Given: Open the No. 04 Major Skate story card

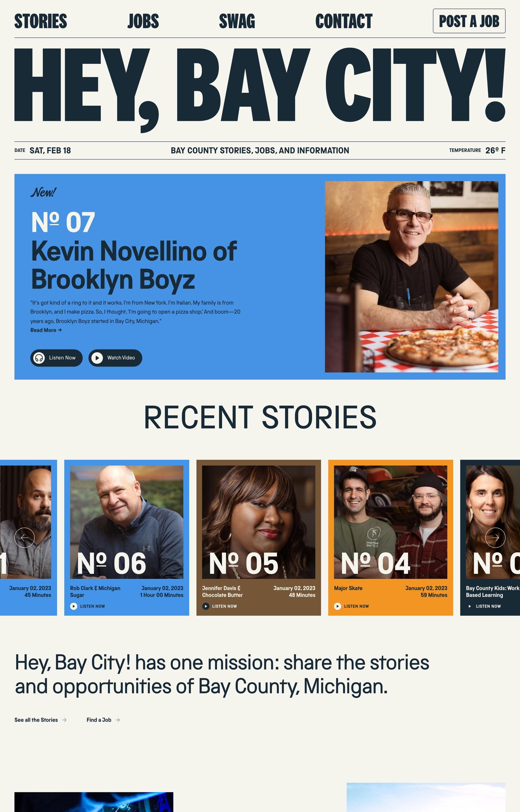Looking at the screenshot, I should [x=391, y=537].
